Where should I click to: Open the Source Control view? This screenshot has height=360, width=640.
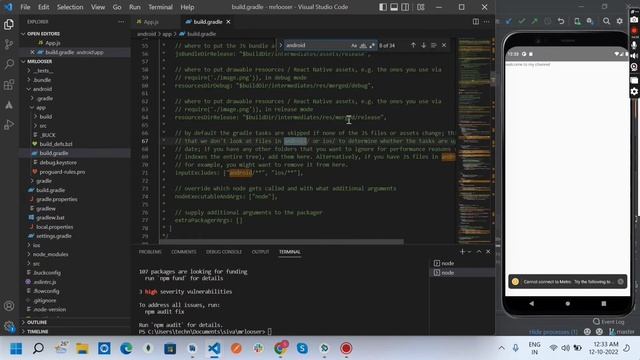(x=9, y=44)
